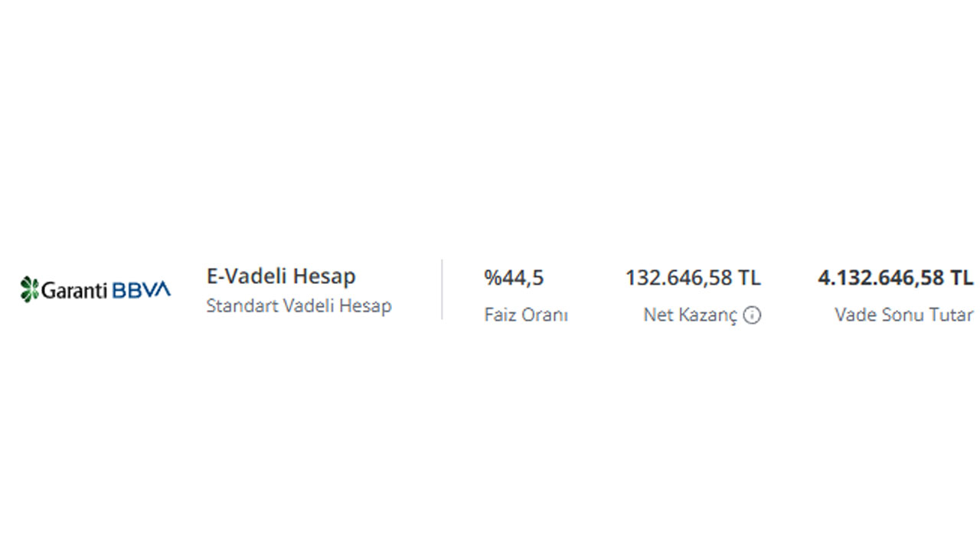
Task: Click the Faiz Oranı label
Action: coord(526,315)
